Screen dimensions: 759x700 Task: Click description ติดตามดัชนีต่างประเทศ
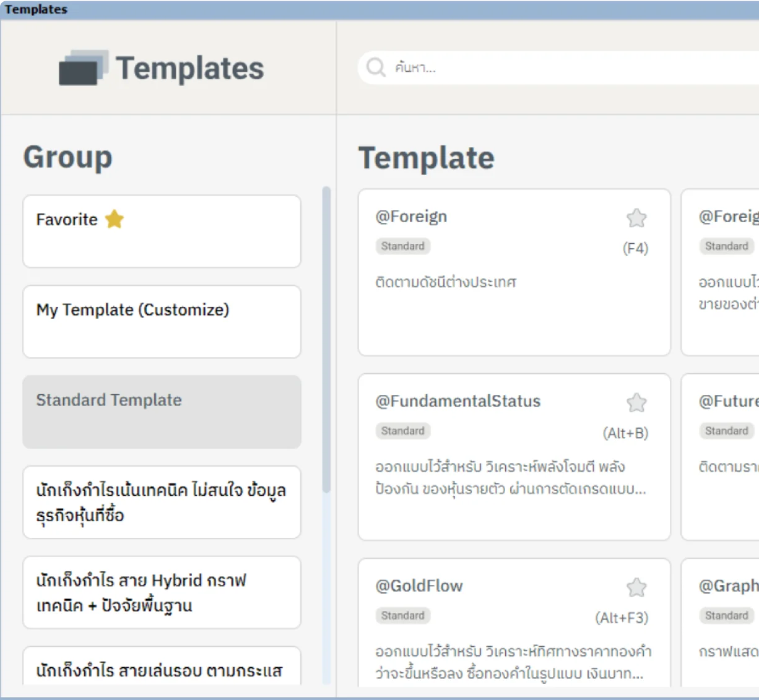pos(446,282)
